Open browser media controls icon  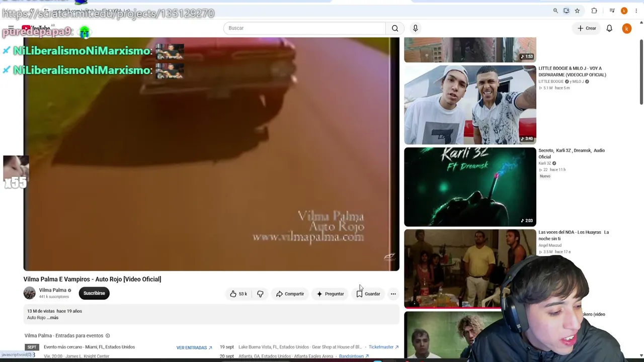click(612, 11)
